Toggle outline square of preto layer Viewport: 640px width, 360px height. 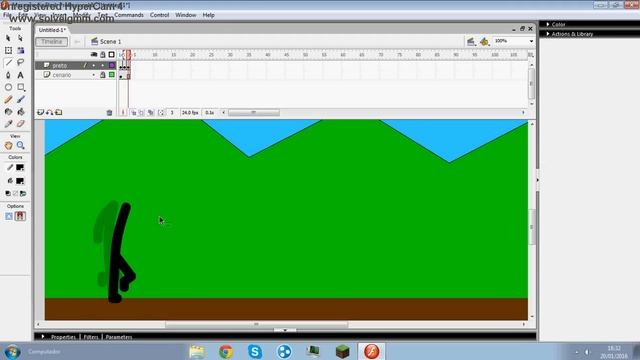(111, 65)
